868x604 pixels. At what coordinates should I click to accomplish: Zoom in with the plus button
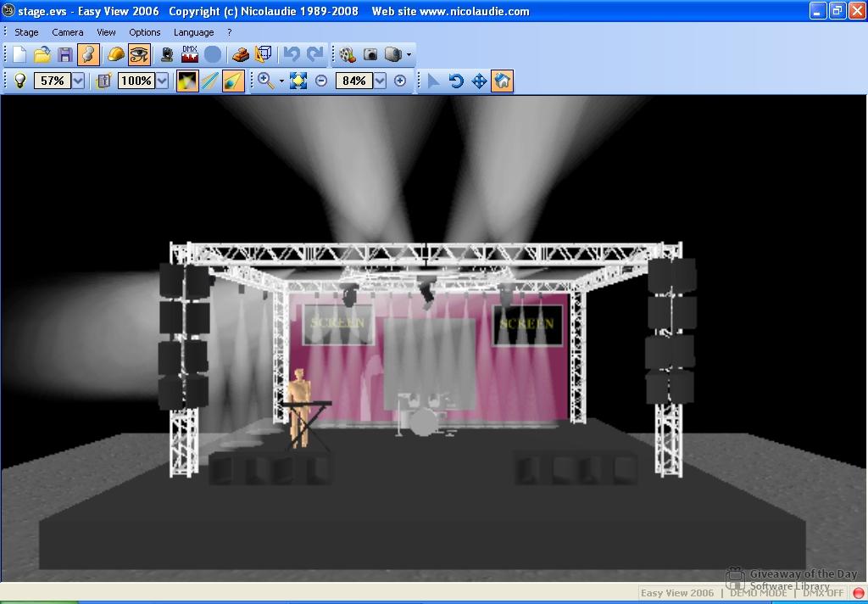(400, 81)
